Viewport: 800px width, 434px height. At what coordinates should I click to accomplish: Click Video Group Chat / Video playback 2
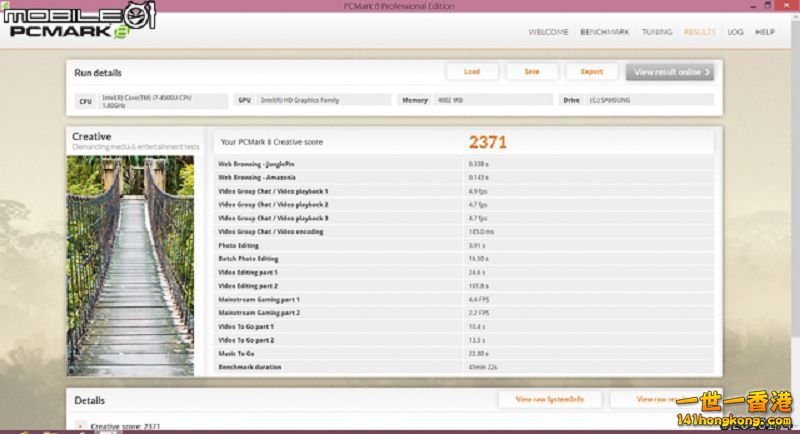pyautogui.click(x=464, y=205)
